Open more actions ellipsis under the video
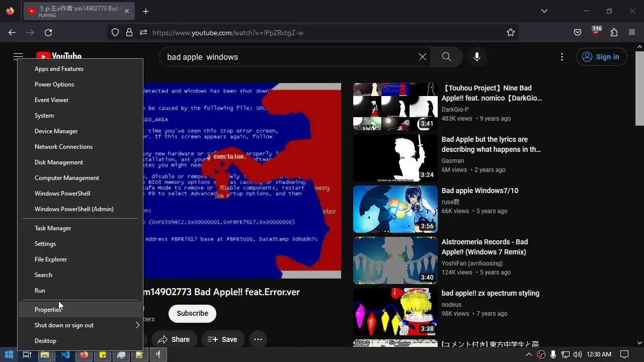Screen dimensions: 644x362 click(x=258, y=339)
